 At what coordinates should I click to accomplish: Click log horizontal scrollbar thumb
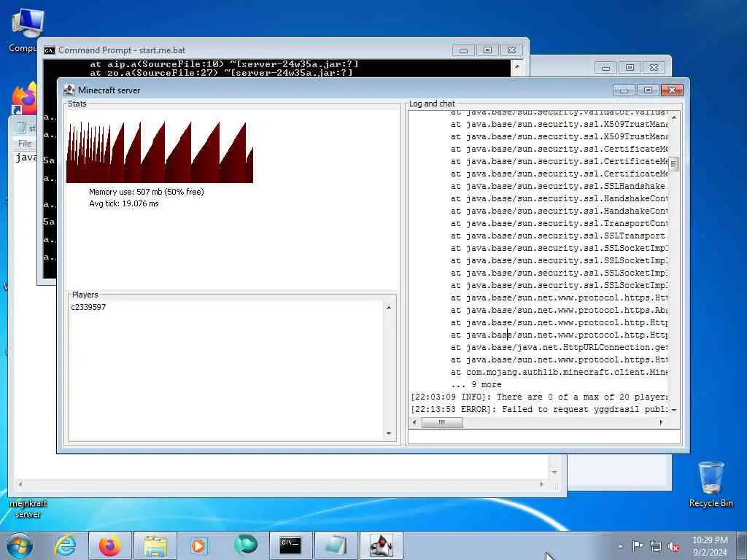(441, 422)
